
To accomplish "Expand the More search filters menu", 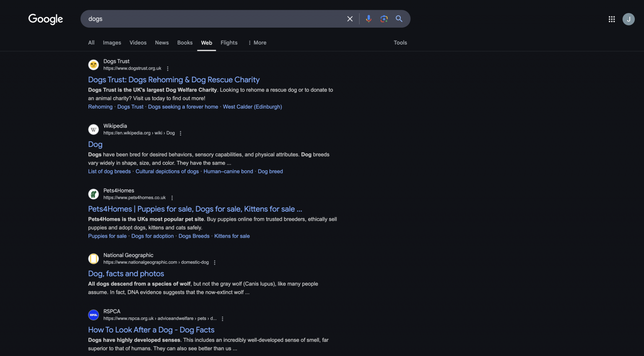I will (257, 43).
